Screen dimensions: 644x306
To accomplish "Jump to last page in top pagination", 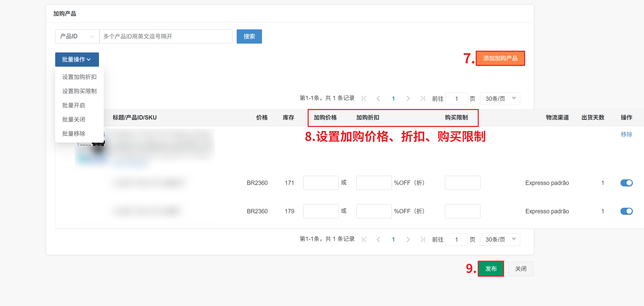I will pyautogui.click(x=422, y=99).
